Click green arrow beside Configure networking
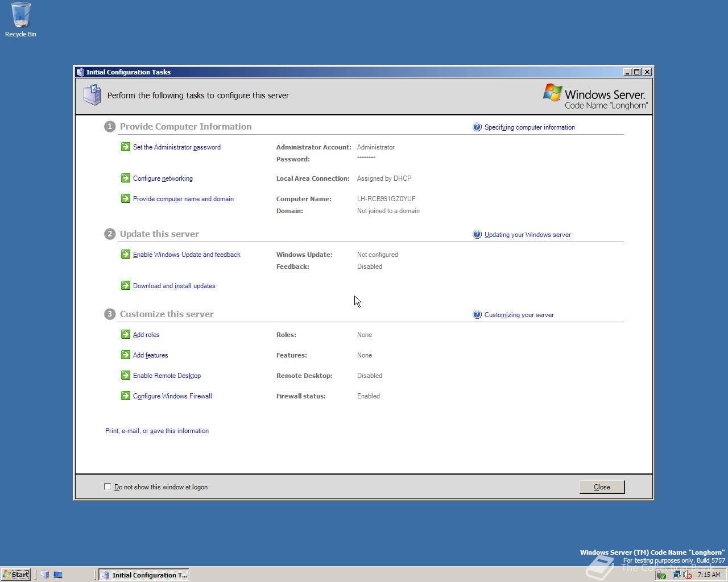The width and height of the screenshot is (728, 582). (x=126, y=178)
